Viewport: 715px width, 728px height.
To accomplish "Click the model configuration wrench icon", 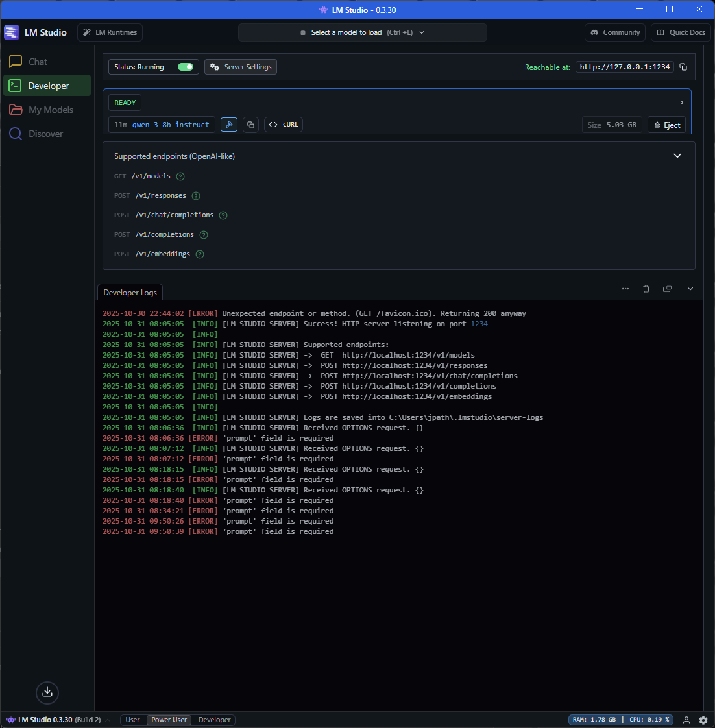I will (229, 125).
